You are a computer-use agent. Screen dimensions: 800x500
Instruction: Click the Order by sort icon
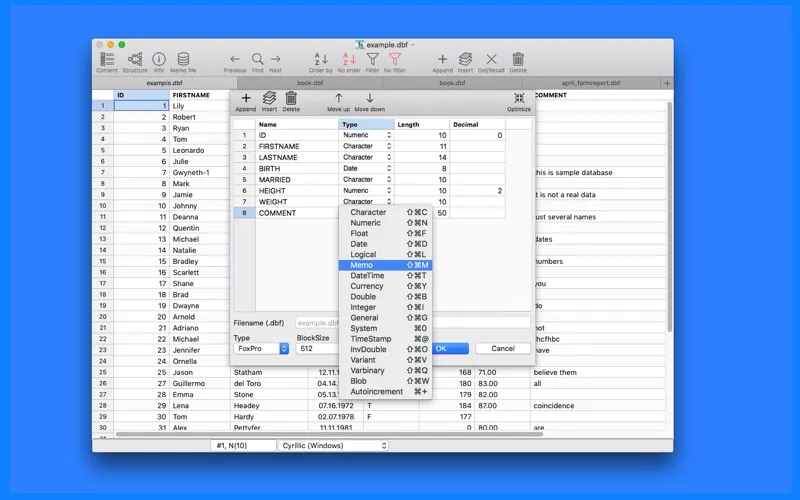click(320, 59)
